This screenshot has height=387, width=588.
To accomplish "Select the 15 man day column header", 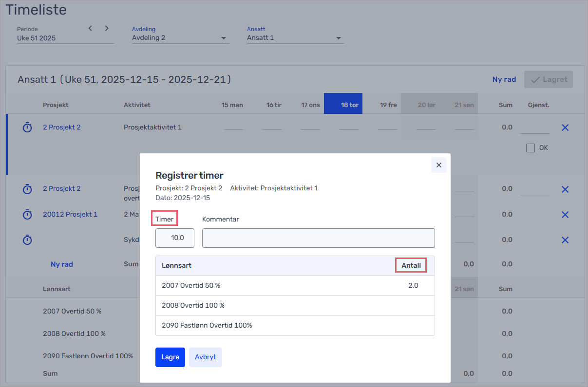I will pyautogui.click(x=232, y=105).
